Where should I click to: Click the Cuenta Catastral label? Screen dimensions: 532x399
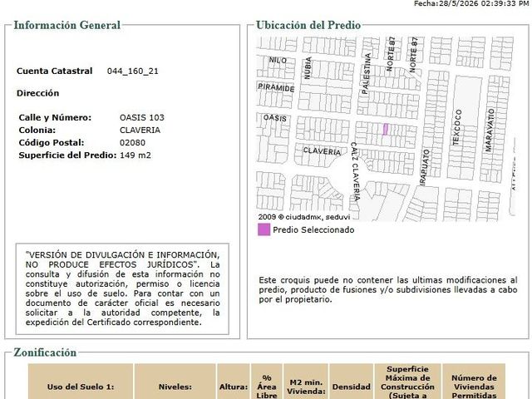(54, 71)
